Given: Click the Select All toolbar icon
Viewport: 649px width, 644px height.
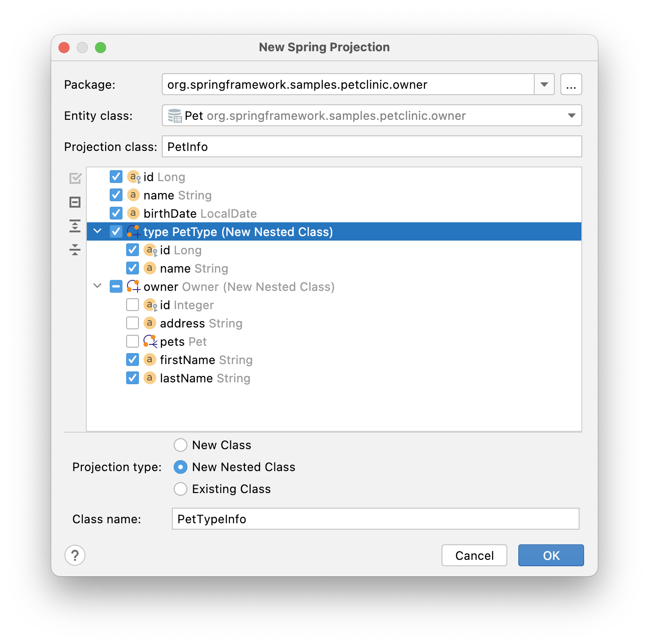Looking at the screenshot, I should tap(75, 178).
